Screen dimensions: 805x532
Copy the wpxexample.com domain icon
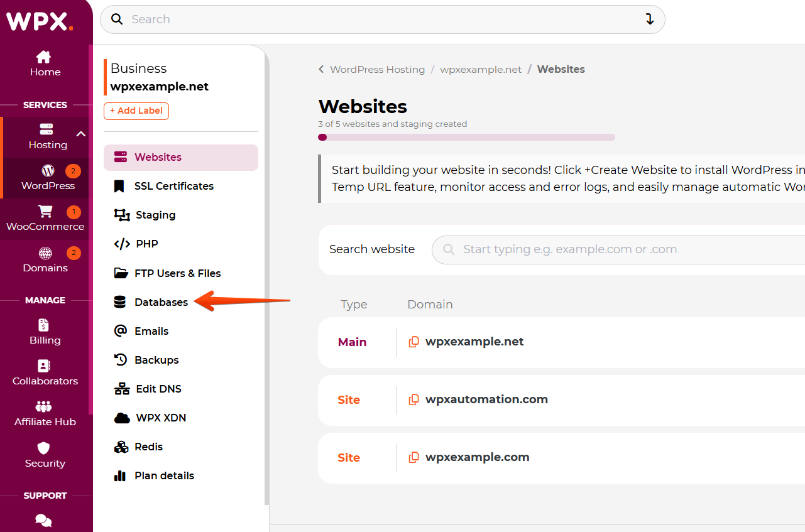(x=414, y=457)
